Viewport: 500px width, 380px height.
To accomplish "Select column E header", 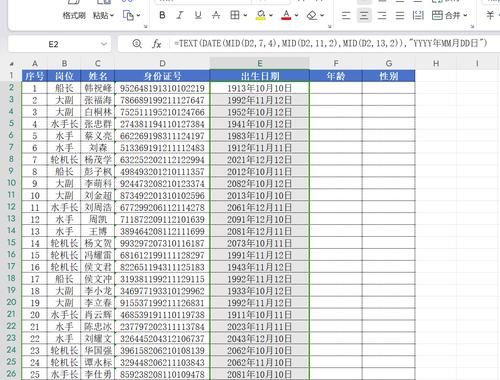I will point(260,63).
